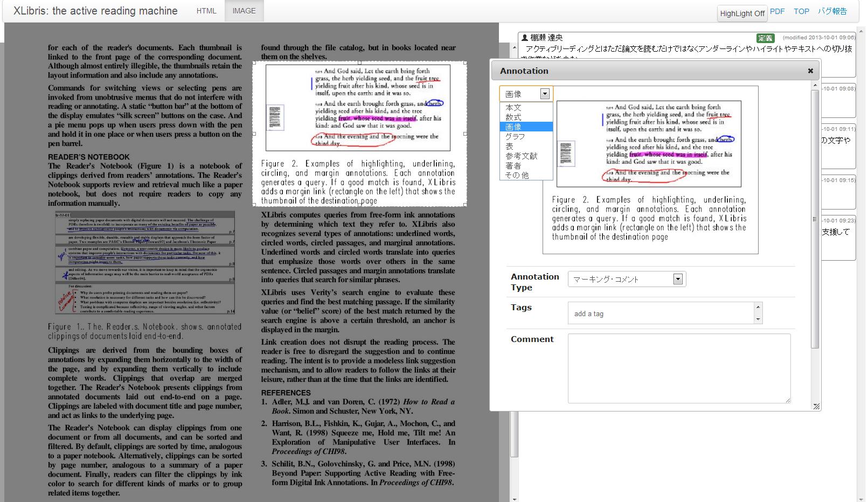Click reference 1 Adler and van Doren
This screenshot has height=502, width=868.
click(358, 406)
